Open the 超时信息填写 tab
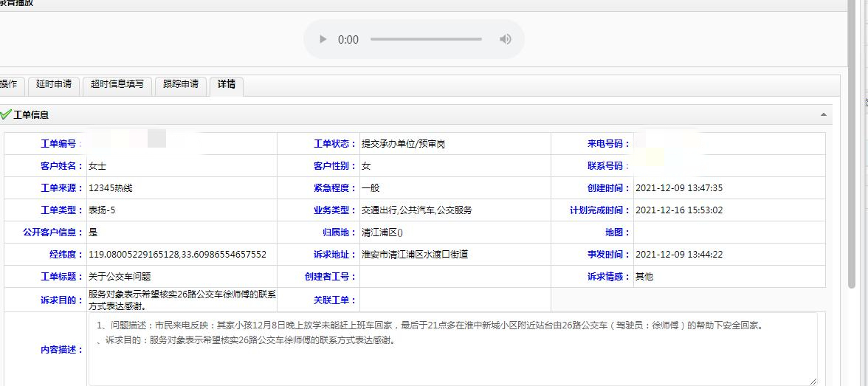 click(x=117, y=85)
